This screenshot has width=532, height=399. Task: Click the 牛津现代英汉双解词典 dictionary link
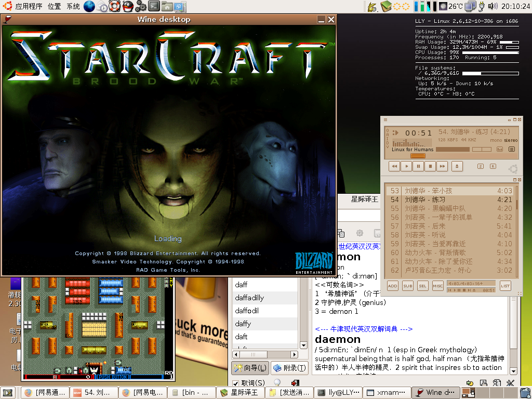click(x=364, y=329)
